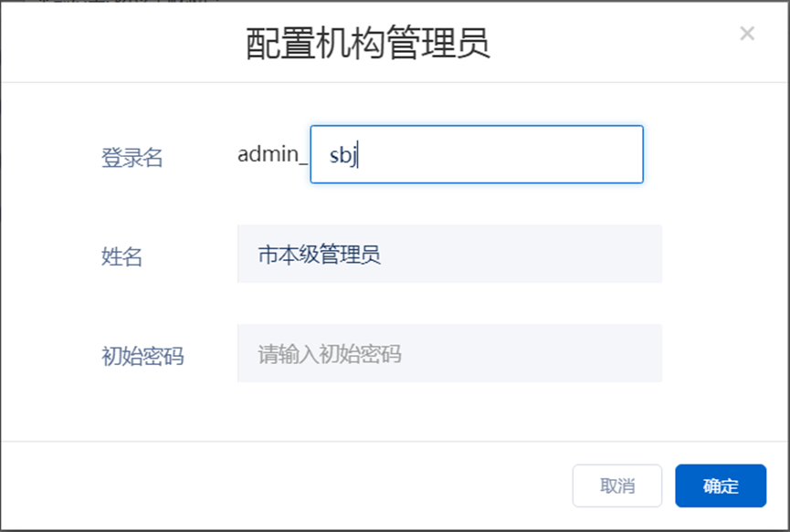Close the 配置机构管理员 dialog
Image resolution: width=790 pixels, height=532 pixels.
coord(747,34)
